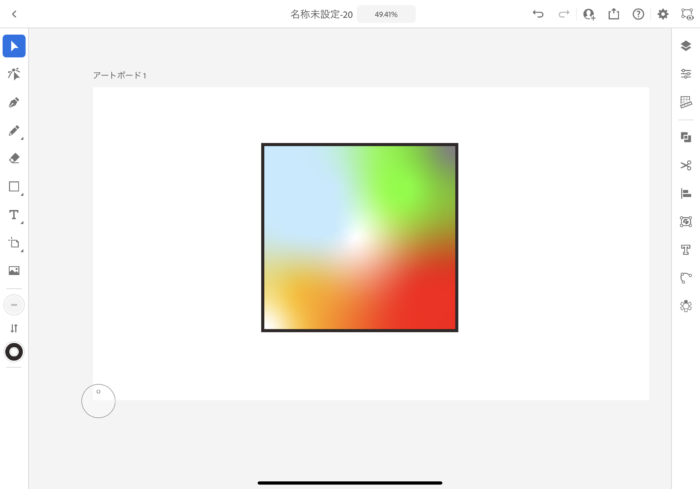Viewport: 700px width, 489px height.
Task: Open the 49.41% zoom level field
Action: coord(386,14)
